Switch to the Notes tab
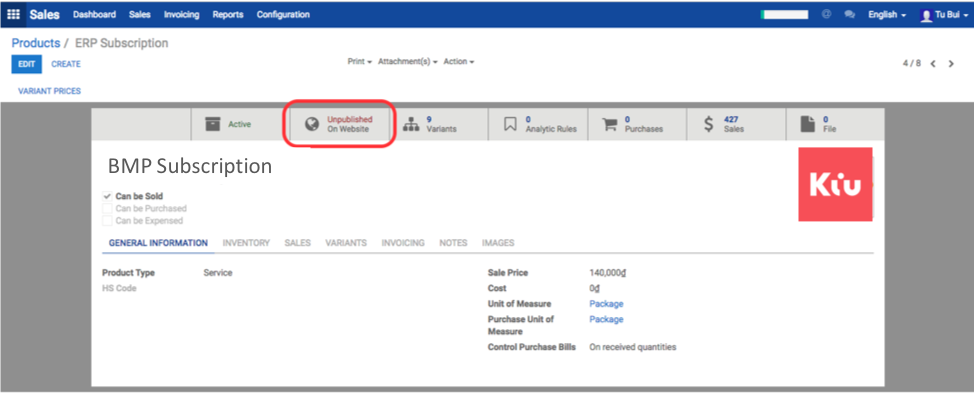The image size is (974, 393). (453, 243)
